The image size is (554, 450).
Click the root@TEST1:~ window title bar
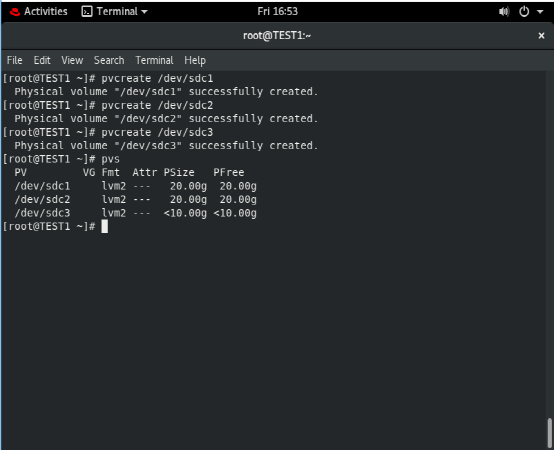(x=277, y=36)
